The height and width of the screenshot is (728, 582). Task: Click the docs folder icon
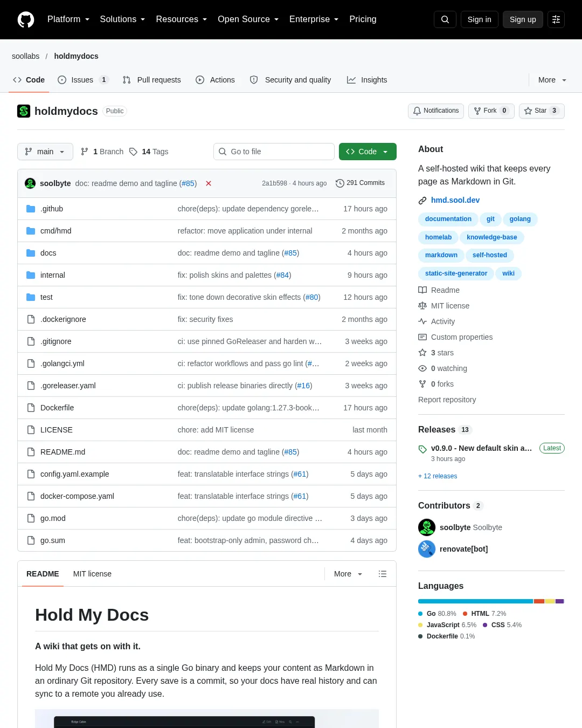click(31, 253)
